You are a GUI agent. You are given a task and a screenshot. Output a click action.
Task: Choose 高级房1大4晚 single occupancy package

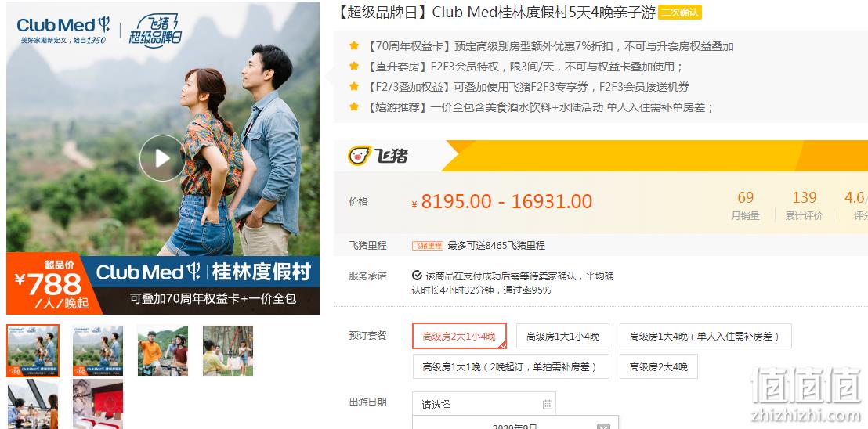coord(705,336)
